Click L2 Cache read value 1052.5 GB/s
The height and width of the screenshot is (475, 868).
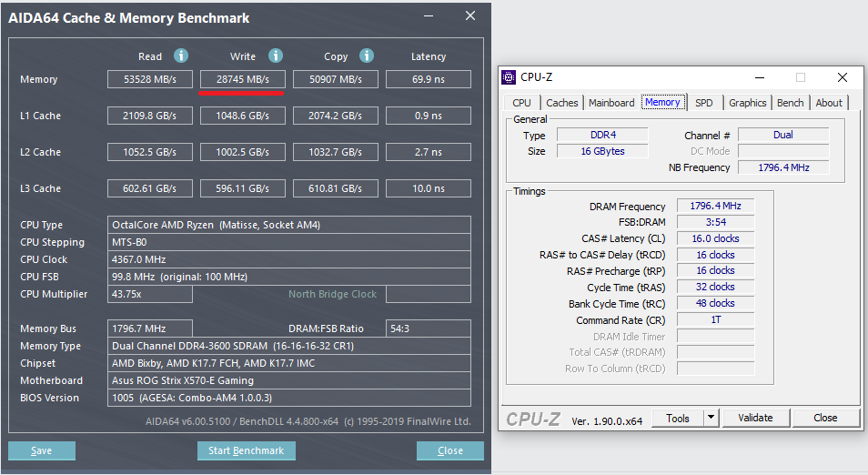[150, 152]
